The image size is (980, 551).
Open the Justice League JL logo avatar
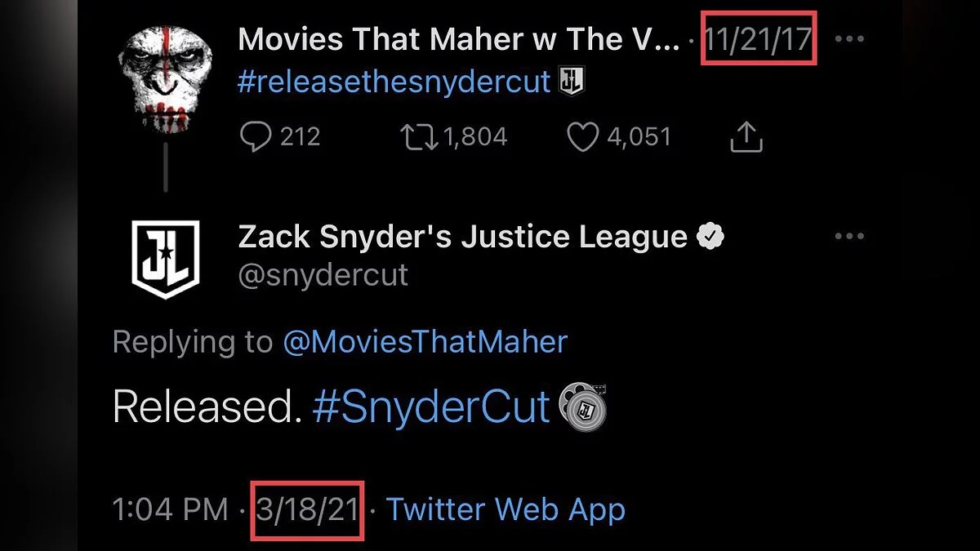click(166, 260)
